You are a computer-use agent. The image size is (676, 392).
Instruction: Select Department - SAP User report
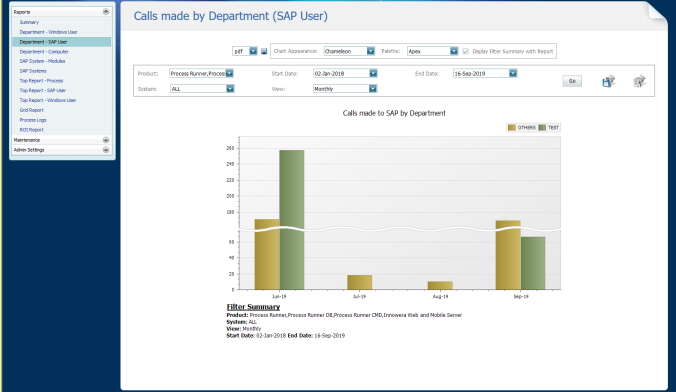[x=61, y=42]
